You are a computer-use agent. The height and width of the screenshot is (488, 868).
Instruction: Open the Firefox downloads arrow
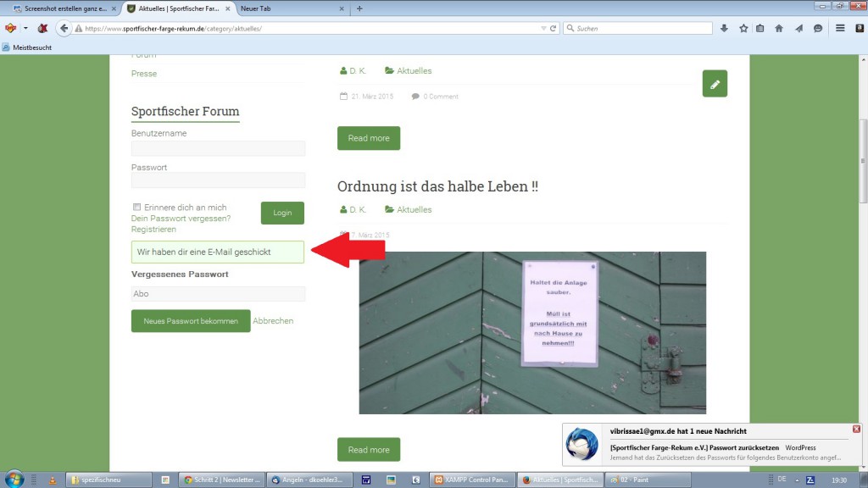(x=724, y=28)
